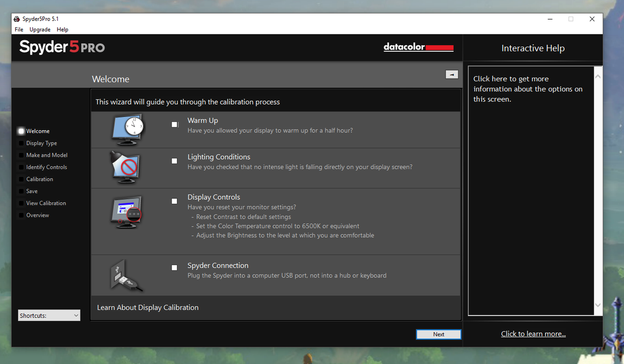Enable the Display Controls checkbox

coord(175,201)
